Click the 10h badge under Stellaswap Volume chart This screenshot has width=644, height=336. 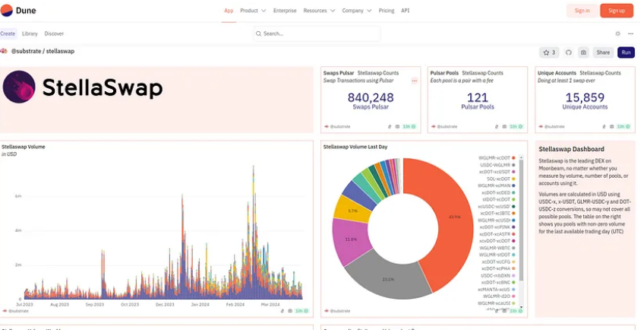point(301,311)
